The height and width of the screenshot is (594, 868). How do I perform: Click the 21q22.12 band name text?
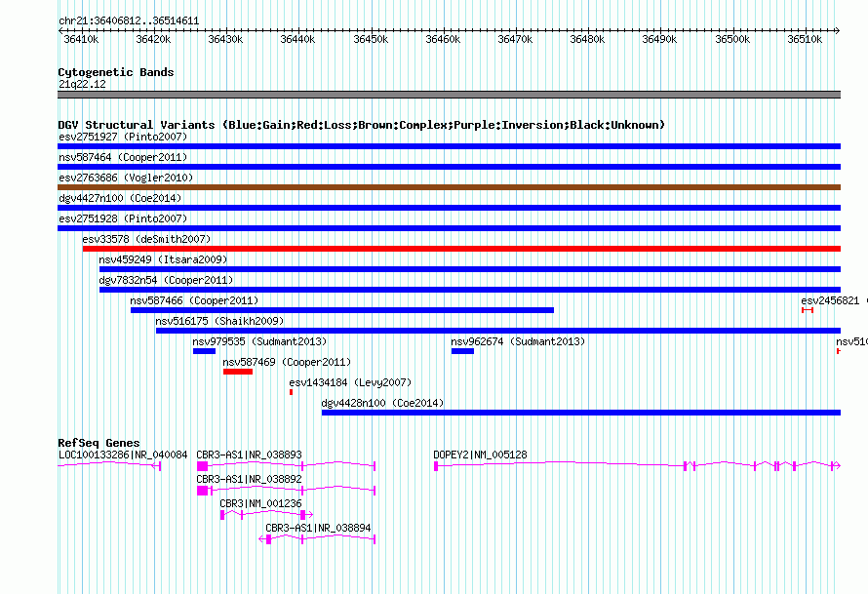click(x=82, y=84)
